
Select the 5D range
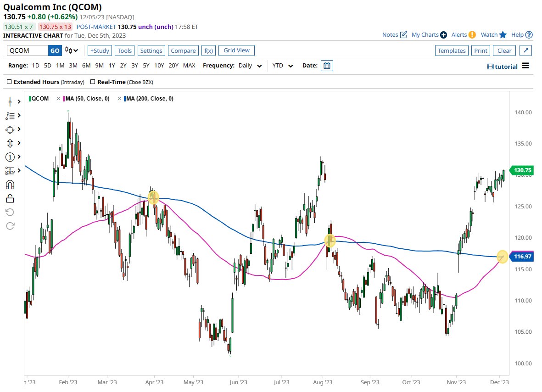(x=48, y=65)
